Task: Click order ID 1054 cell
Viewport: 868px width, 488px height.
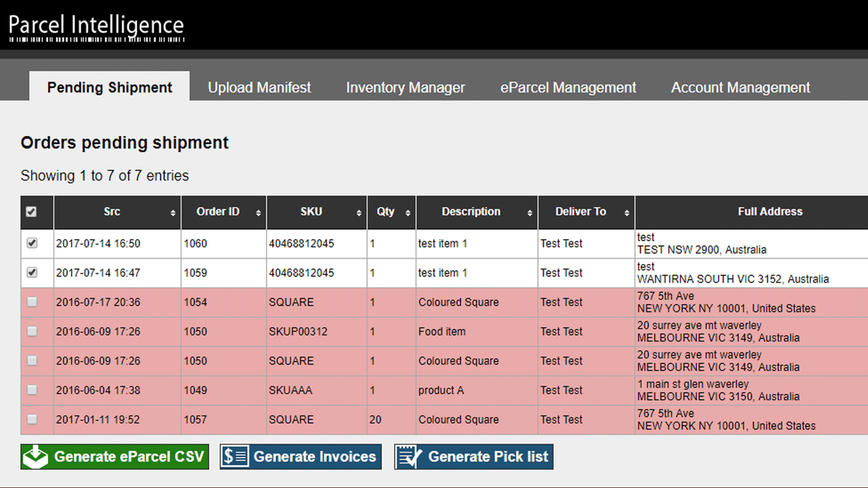Action: pos(224,302)
